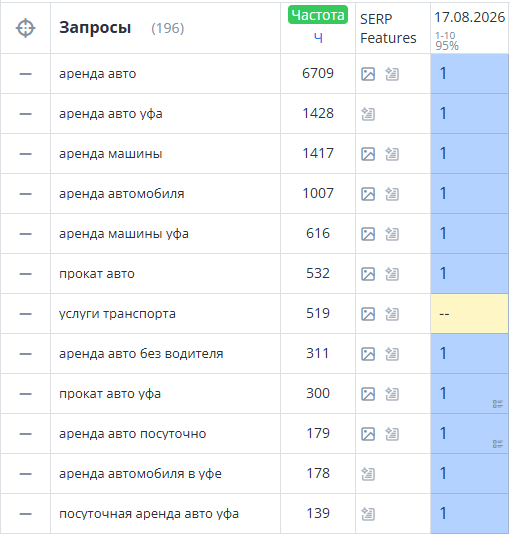The height and width of the screenshot is (534, 510).
Task: Click position 1 cell for аренда автомобиля в уфе
Action: (x=469, y=473)
